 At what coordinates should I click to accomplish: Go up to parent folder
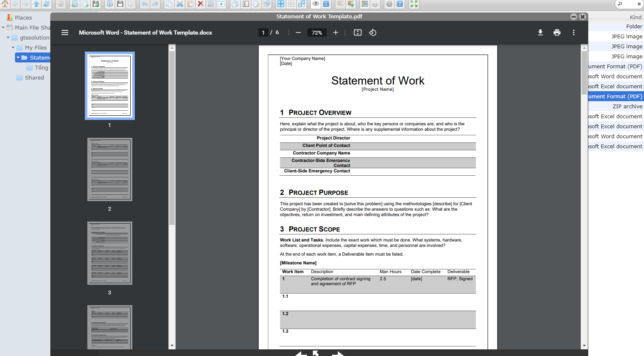coord(36,4)
